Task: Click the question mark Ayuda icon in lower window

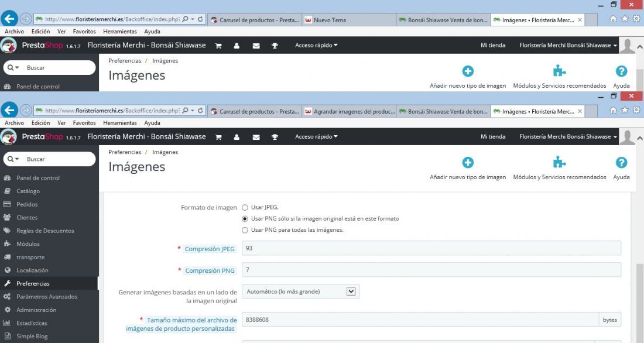Action: tap(621, 163)
